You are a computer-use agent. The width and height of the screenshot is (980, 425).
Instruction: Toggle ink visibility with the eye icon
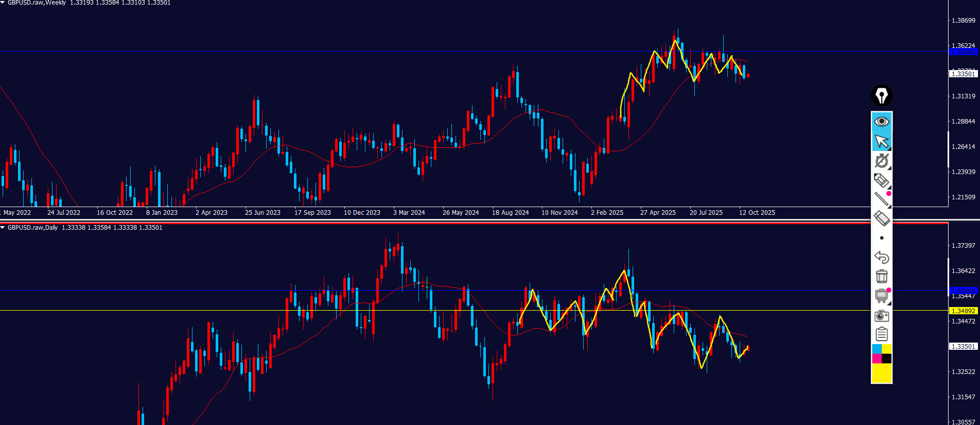[881, 122]
